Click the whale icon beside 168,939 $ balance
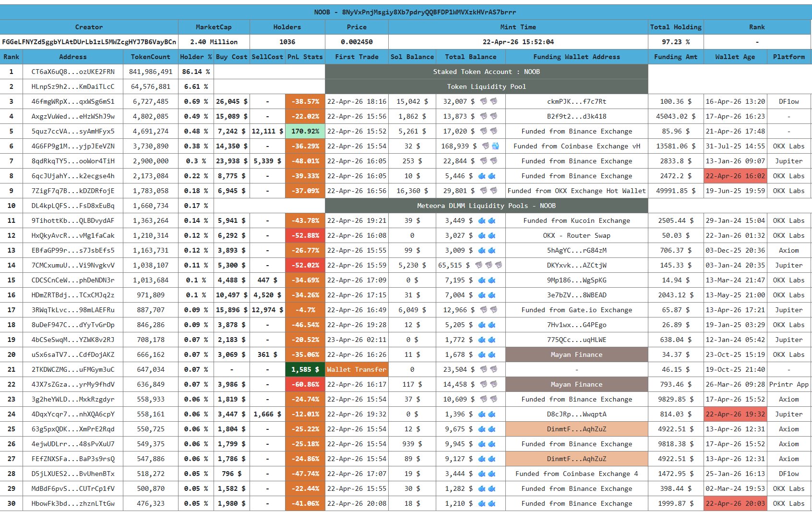Image resolution: width=812 pixels, height=512 pixels. pos(495,146)
